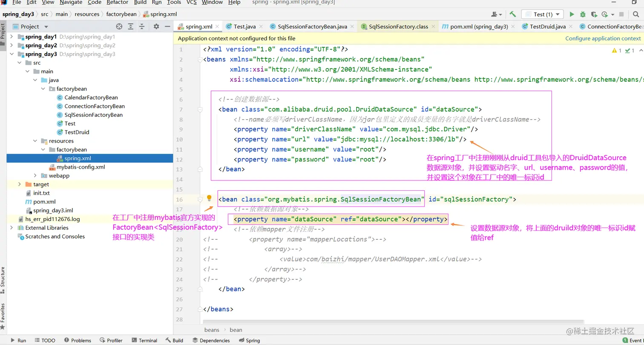Select hs_err_pid112676.log file
Image resolution: width=644 pixels, height=345 pixels.
(x=52, y=219)
